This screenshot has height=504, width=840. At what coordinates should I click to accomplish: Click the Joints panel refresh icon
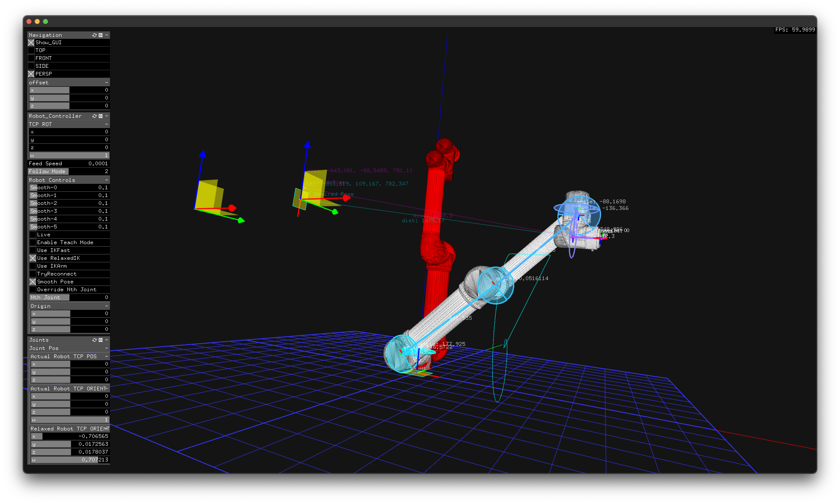(x=94, y=340)
